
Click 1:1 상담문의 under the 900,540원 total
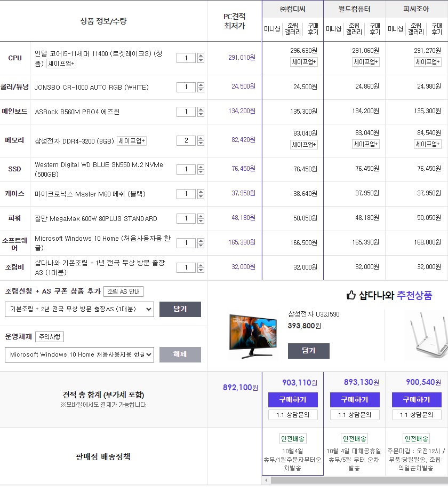[417, 415]
